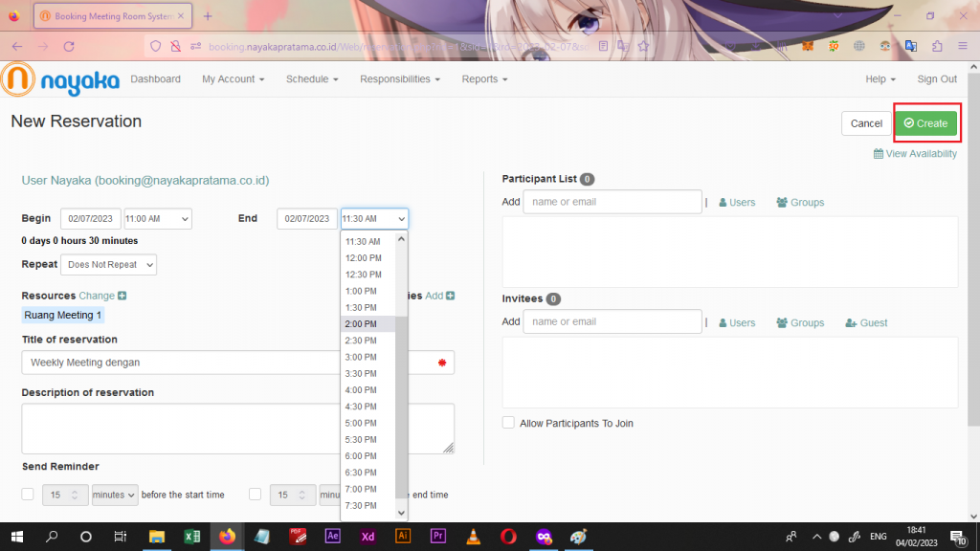Check Allow Participants To Join
The height and width of the screenshot is (551, 980).
coord(508,423)
